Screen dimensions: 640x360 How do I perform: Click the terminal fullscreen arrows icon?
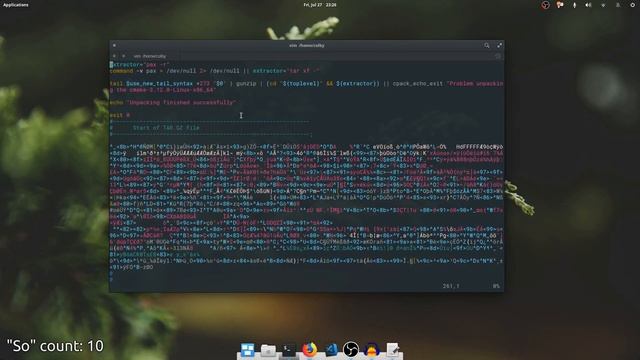coord(499,45)
